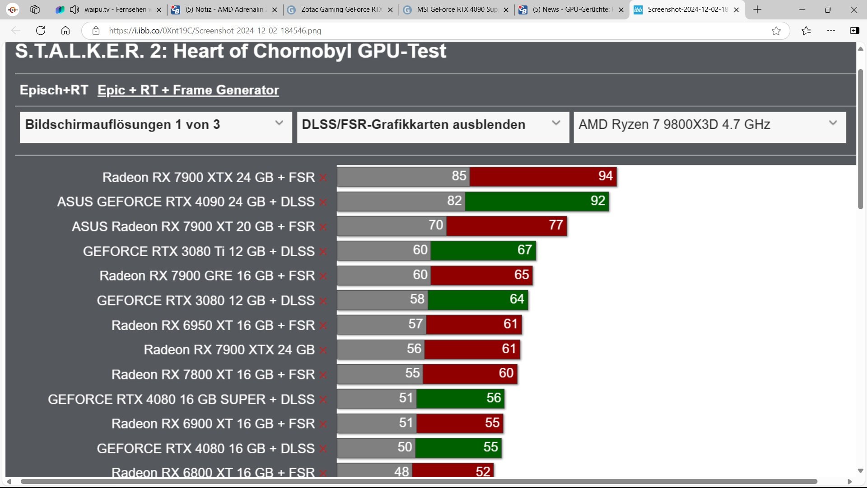Open browser settings three-dots menu
The image size is (868, 488).
tap(831, 31)
